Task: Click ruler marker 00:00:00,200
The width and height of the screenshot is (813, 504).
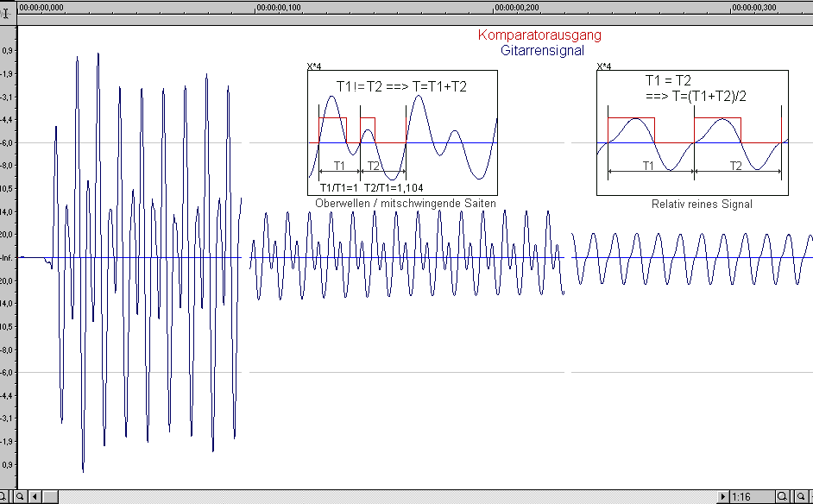Action: [516, 7]
